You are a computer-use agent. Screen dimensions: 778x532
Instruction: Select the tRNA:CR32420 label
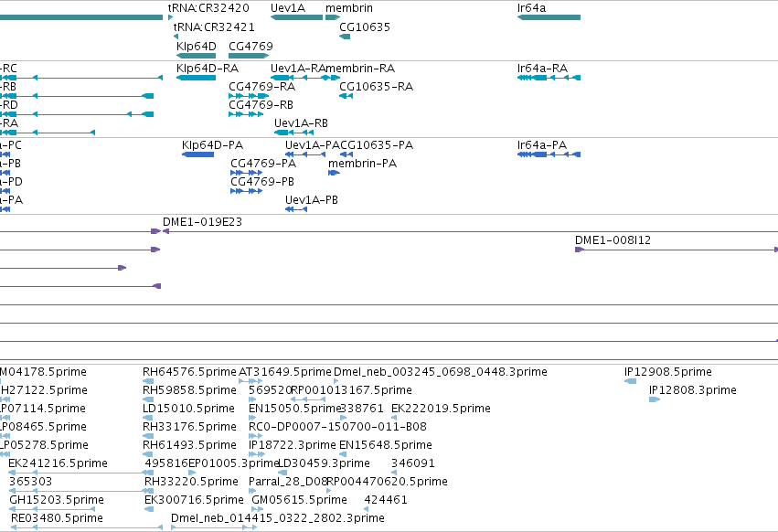tap(208, 8)
